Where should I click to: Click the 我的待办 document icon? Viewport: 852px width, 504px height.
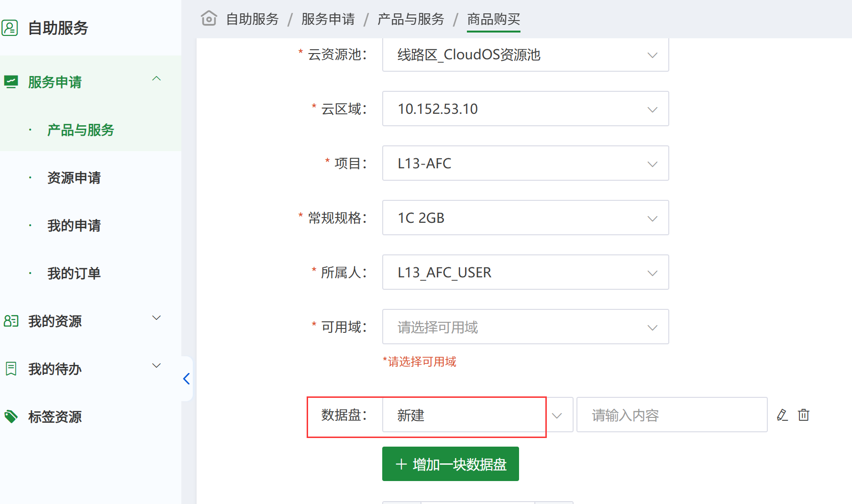11,369
